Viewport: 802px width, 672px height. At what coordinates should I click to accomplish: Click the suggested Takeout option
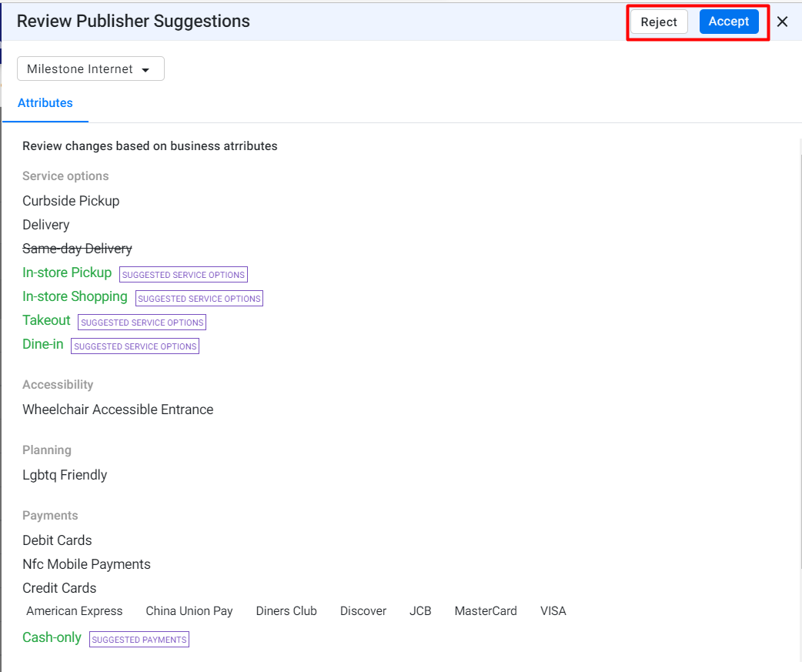click(46, 320)
